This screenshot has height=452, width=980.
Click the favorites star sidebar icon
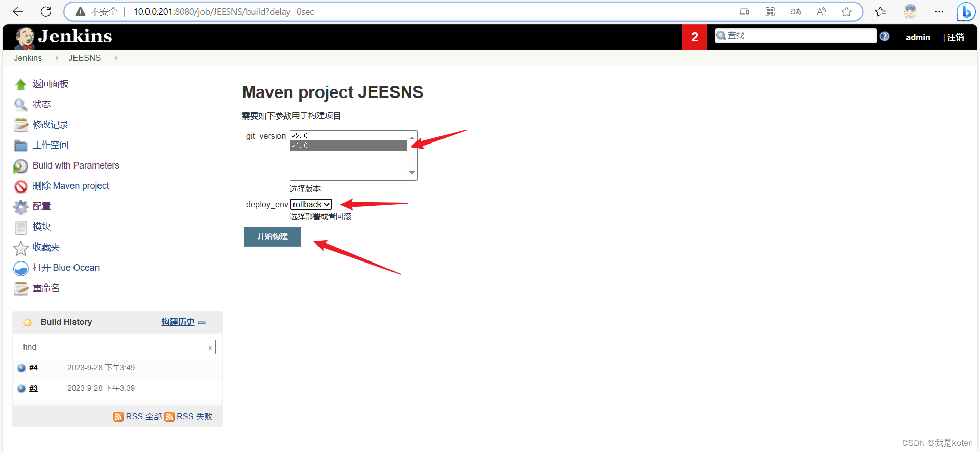click(x=21, y=248)
